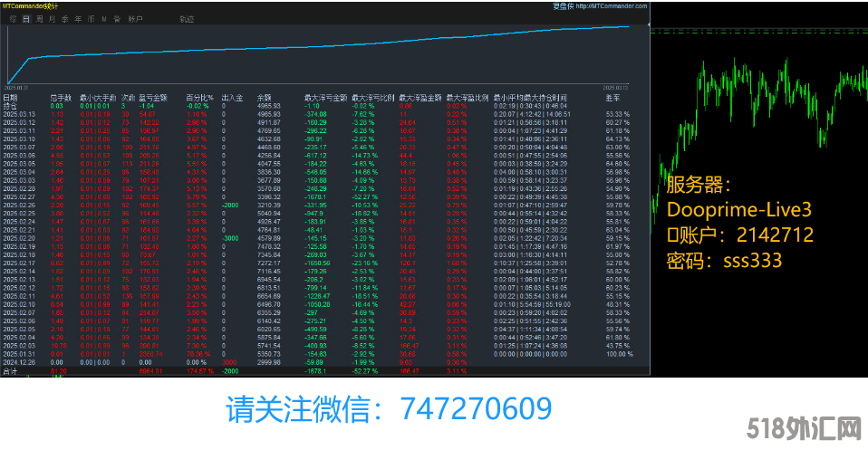Screen dimensions: 868x450
Task: Select the 2024.12.26 date row
Action: (x=325, y=362)
